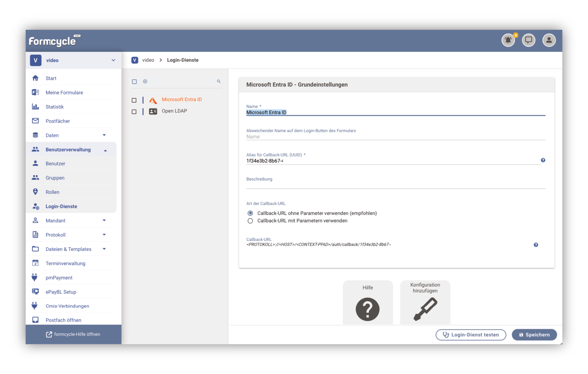
Task: Click video in the breadcrumb
Action: point(148,60)
